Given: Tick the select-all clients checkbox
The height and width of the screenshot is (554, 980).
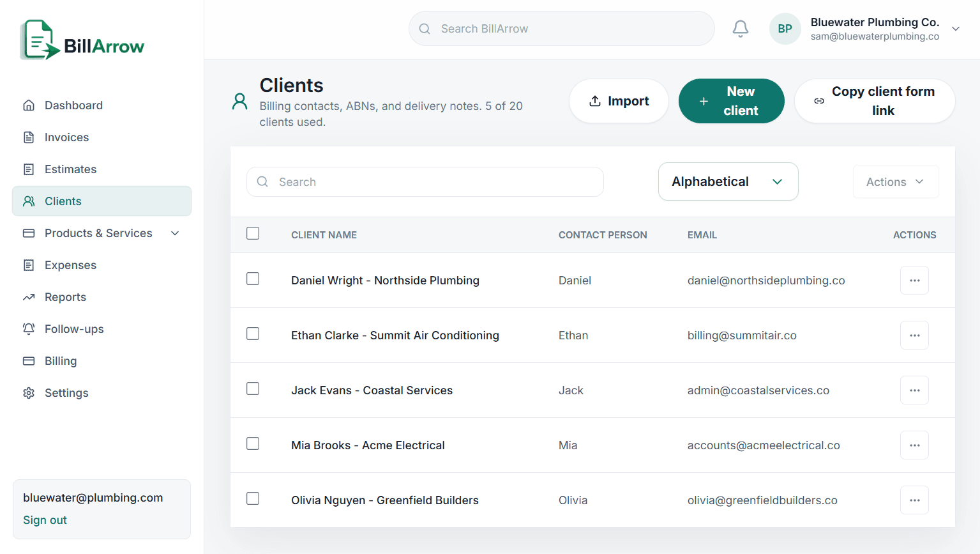Looking at the screenshot, I should 253,233.
